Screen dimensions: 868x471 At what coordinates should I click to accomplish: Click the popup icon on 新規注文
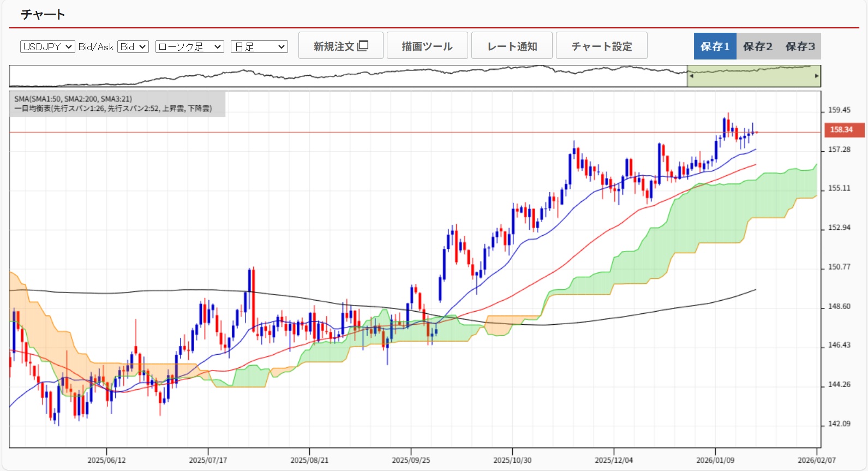(x=363, y=46)
